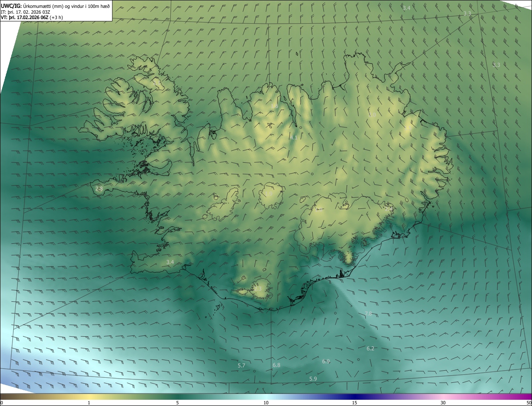The width and height of the screenshot is (532, 406).
Task: Click the colorbar tick labeled 15
Action: (x=355, y=403)
